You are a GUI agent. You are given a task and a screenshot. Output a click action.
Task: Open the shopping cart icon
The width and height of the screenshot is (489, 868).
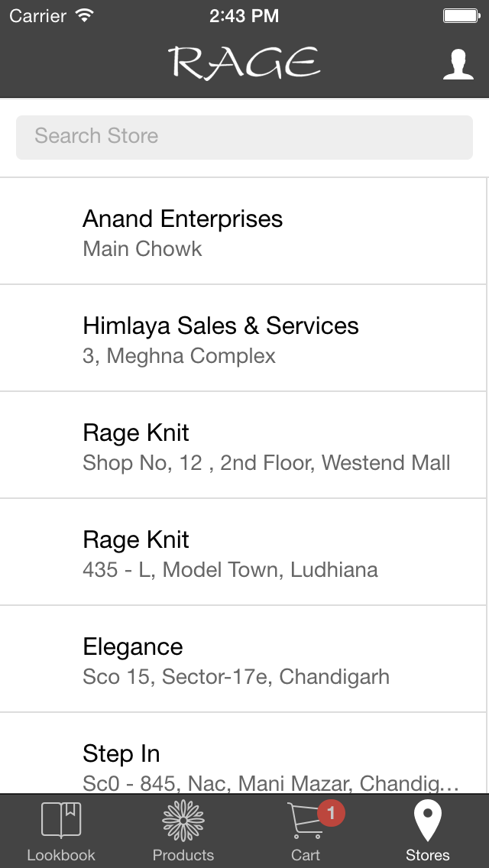tap(304, 822)
